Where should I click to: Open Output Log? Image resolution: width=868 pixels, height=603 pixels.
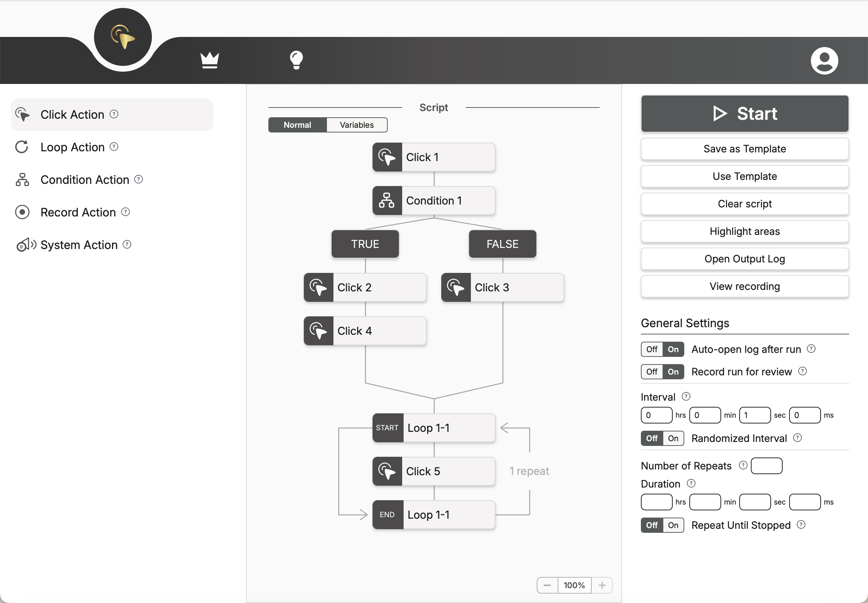tap(745, 259)
